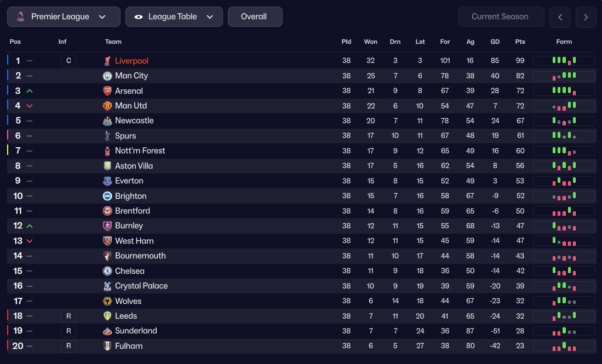
Task: Open the Aston Villa team link
Action: 134,166
